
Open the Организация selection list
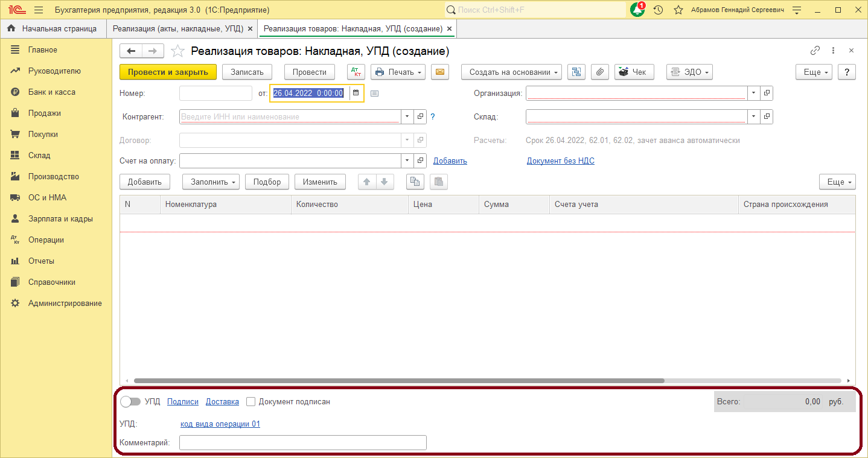(753, 93)
